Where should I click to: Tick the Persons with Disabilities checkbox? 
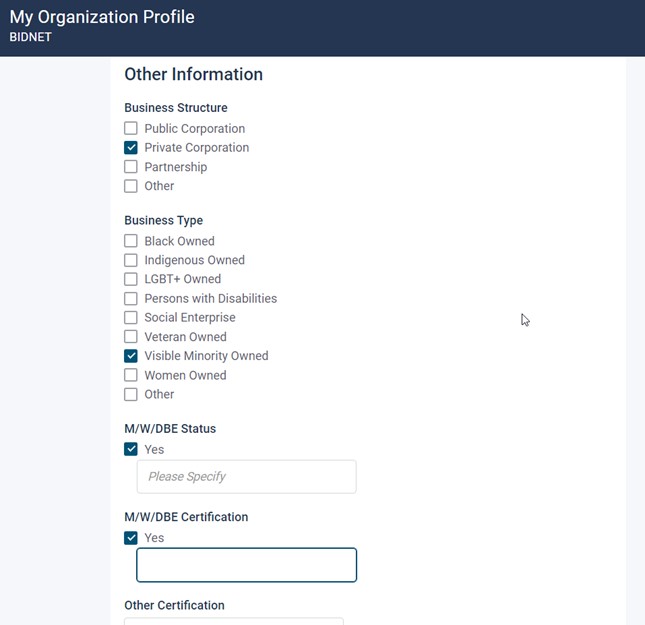(x=131, y=298)
